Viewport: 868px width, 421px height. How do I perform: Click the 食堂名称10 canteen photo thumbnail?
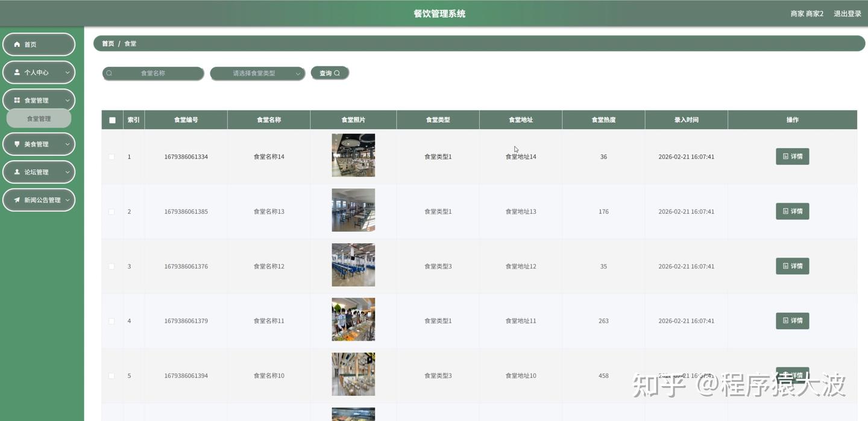click(x=353, y=375)
